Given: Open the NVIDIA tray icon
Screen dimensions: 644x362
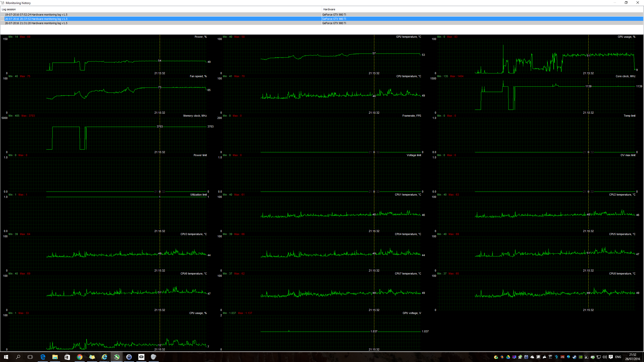Looking at the screenshot, I should click(581, 357).
